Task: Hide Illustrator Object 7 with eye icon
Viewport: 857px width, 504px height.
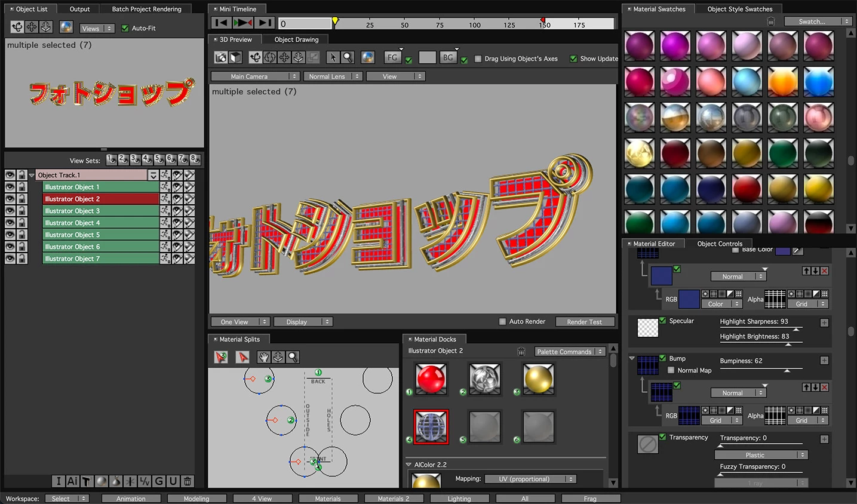Action: (x=10, y=259)
